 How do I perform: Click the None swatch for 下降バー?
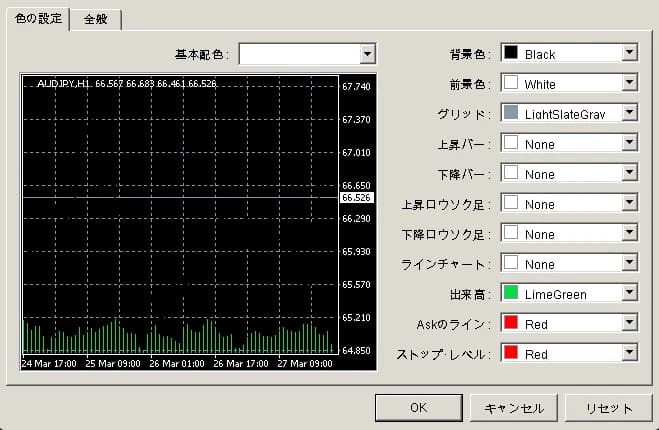pos(511,172)
